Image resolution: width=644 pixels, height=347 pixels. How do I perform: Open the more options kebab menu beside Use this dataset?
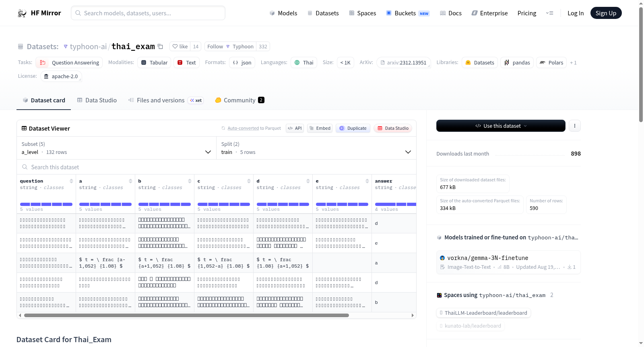pyautogui.click(x=574, y=126)
